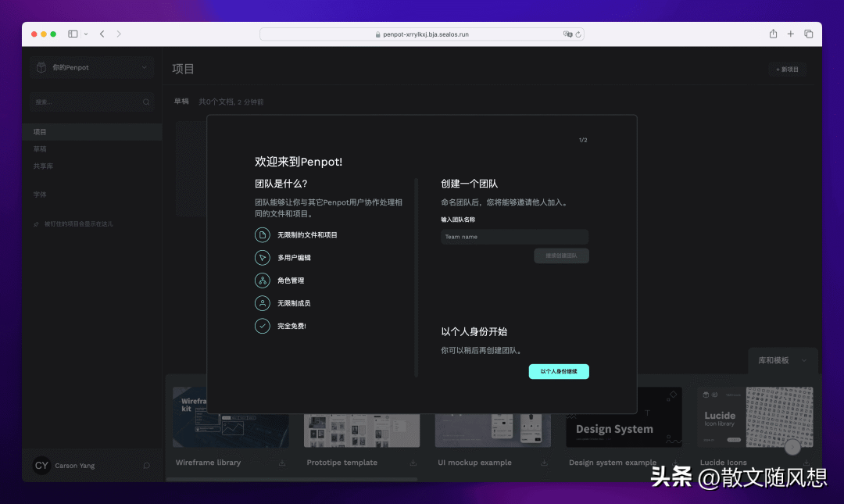844x504 pixels.
Task: Download the Prototipe template
Action: pyautogui.click(x=413, y=463)
